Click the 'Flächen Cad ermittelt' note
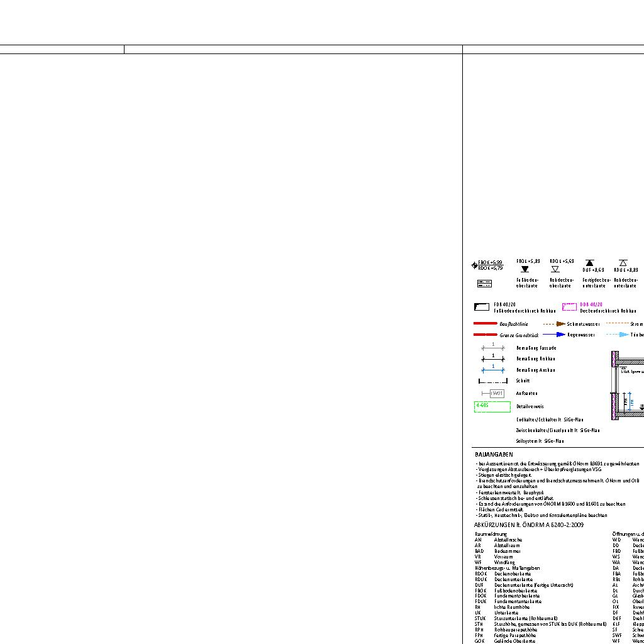Viewport: 644px width, 644px height. [499, 509]
